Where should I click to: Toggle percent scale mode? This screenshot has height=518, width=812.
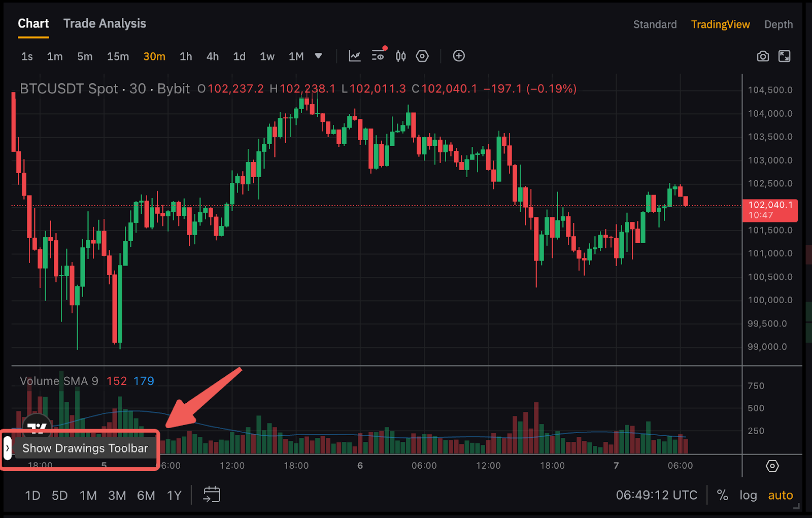722,495
